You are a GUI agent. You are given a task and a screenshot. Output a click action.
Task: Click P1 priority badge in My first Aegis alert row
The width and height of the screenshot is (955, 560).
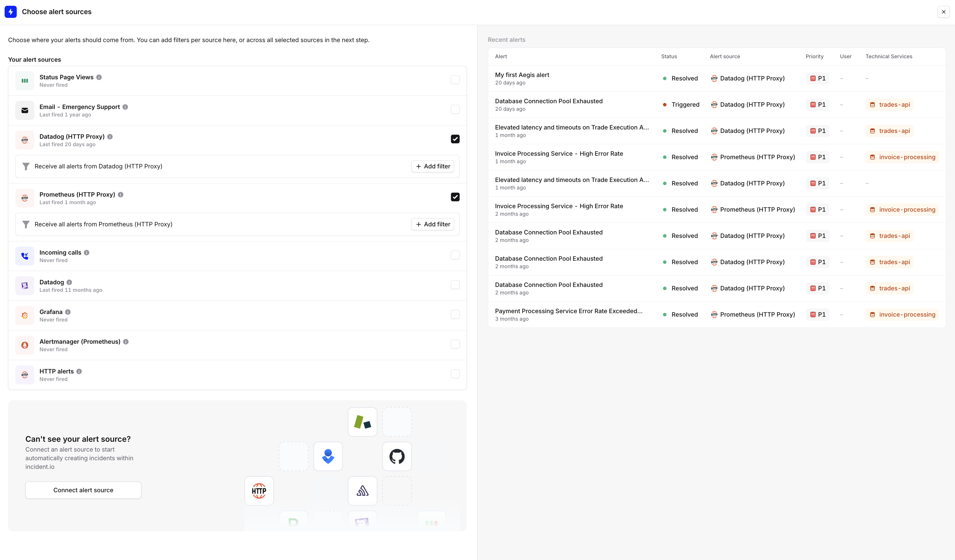pos(817,78)
